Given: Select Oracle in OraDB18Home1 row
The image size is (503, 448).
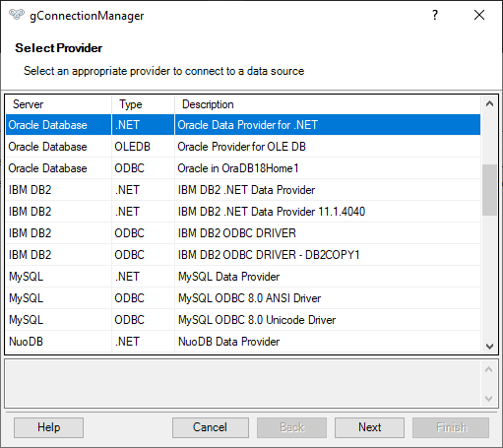Looking at the screenshot, I should pyautogui.click(x=243, y=168).
